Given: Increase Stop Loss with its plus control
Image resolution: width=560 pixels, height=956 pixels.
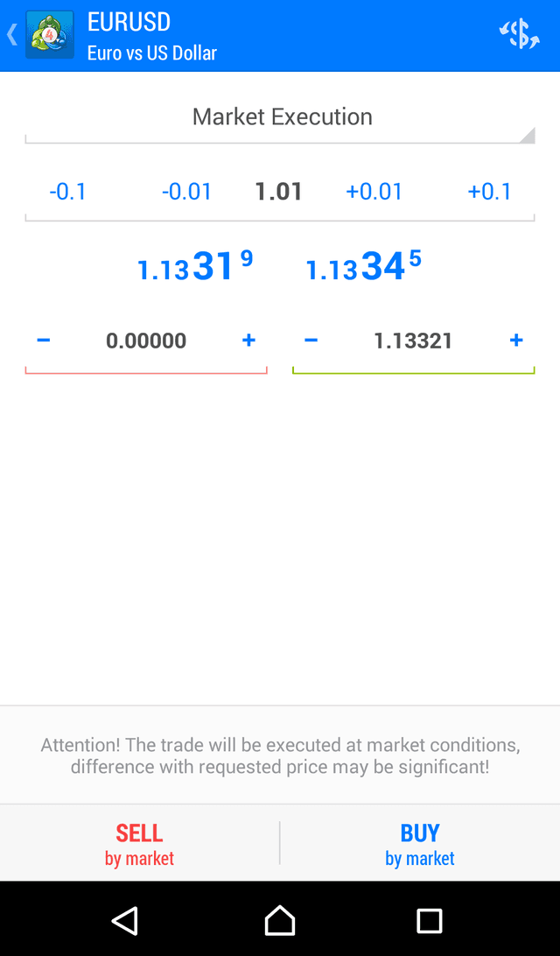Looking at the screenshot, I should tap(248, 341).
